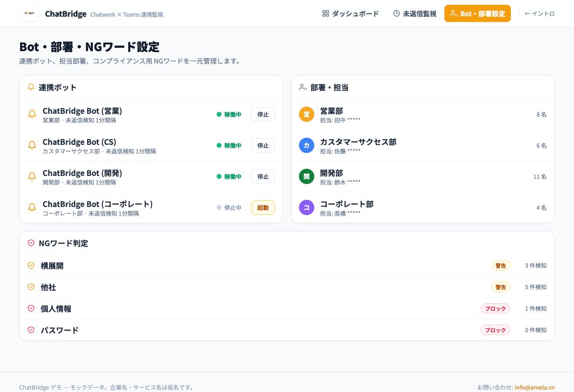
Task: Click the clock icon of 未返信監視 nav item
Action: (397, 13)
